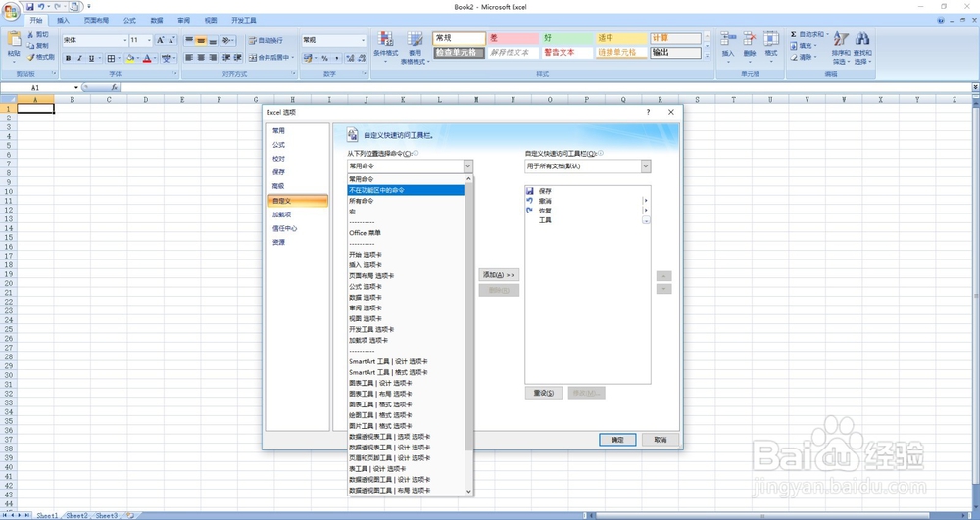Image resolution: width=980 pixels, height=520 pixels.
Task: Toggle Underline formatting icon
Action: [x=91, y=58]
